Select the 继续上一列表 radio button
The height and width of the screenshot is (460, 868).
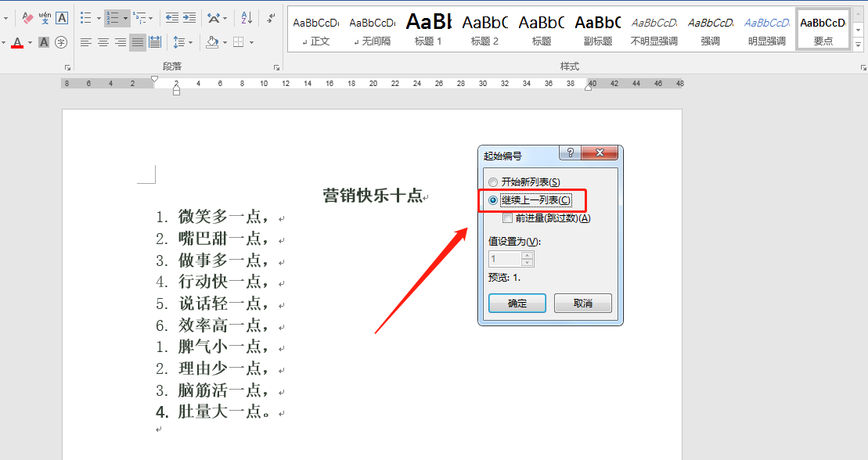point(493,200)
